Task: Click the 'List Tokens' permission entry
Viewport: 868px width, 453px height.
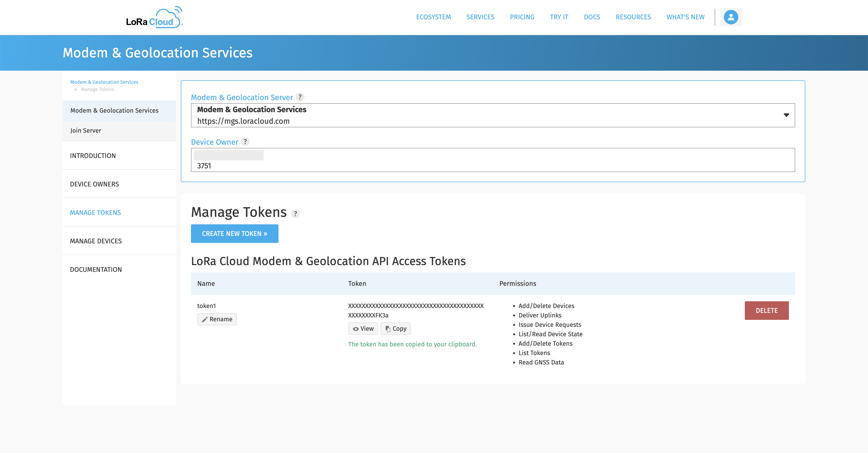Action: point(534,353)
